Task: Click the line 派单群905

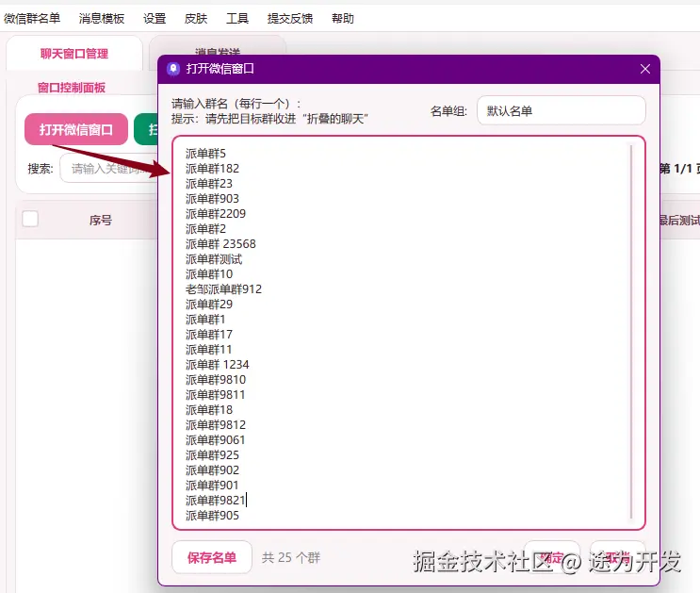Action: [x=212, y=516]
